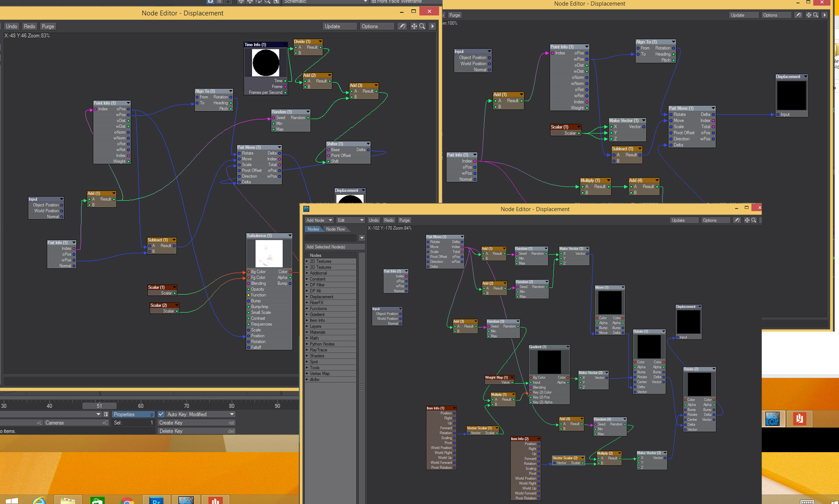Click the frame 51 timeline slider handle
Screen dimensions: 839x504
click(99, 406)
